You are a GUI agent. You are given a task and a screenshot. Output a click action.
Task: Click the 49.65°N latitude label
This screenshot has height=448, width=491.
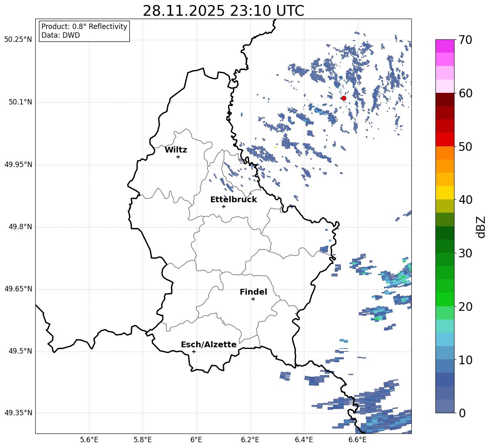click(18, 289)
